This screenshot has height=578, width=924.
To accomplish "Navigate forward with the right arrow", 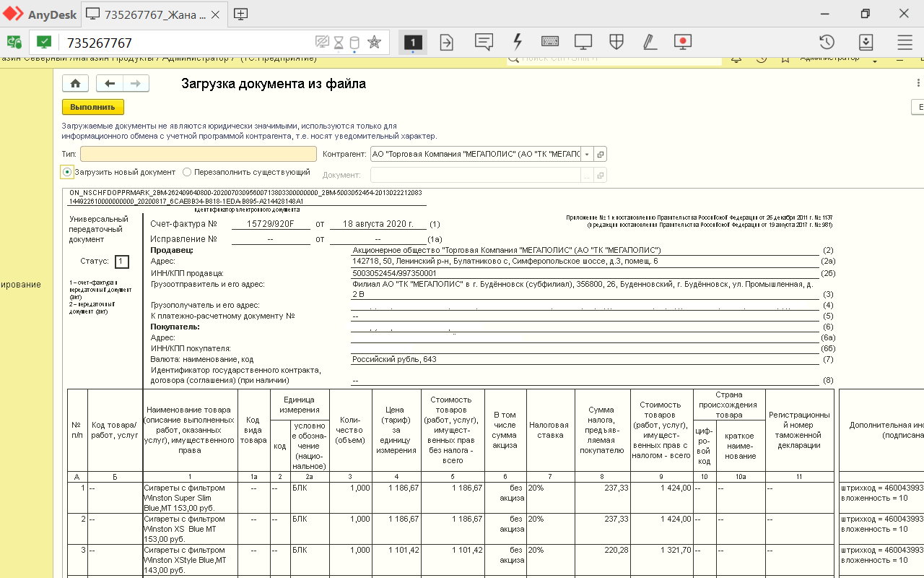I will point(136,83).
